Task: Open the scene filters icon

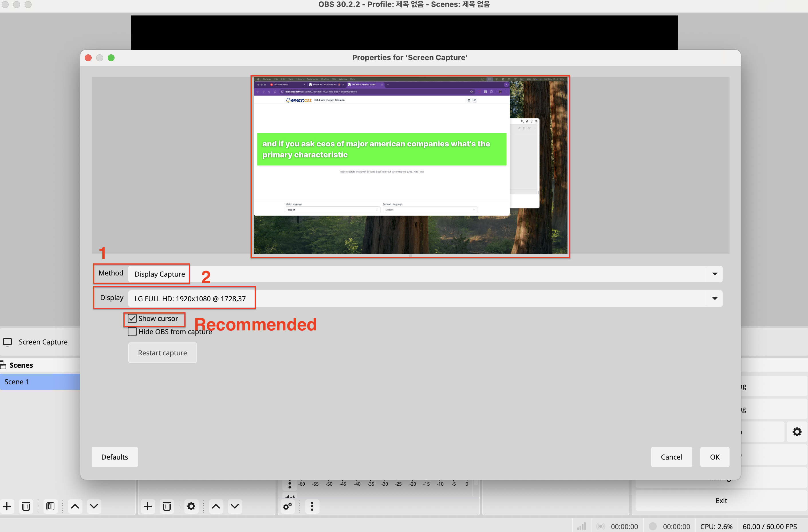Action: tap(50, 506)
